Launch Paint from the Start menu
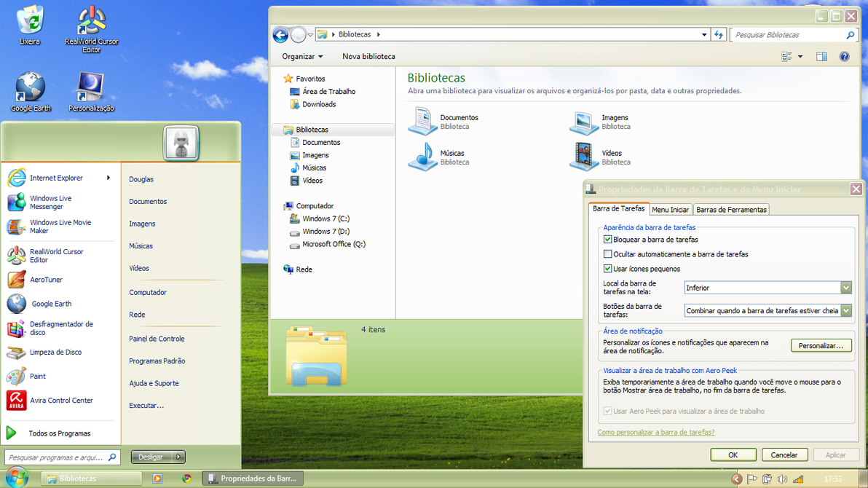The height and width of the screenshot is (488, 868). 37,377
